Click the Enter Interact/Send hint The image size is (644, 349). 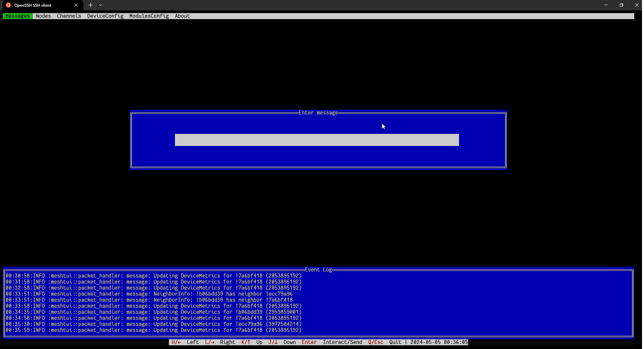click(x=332, y=342)
